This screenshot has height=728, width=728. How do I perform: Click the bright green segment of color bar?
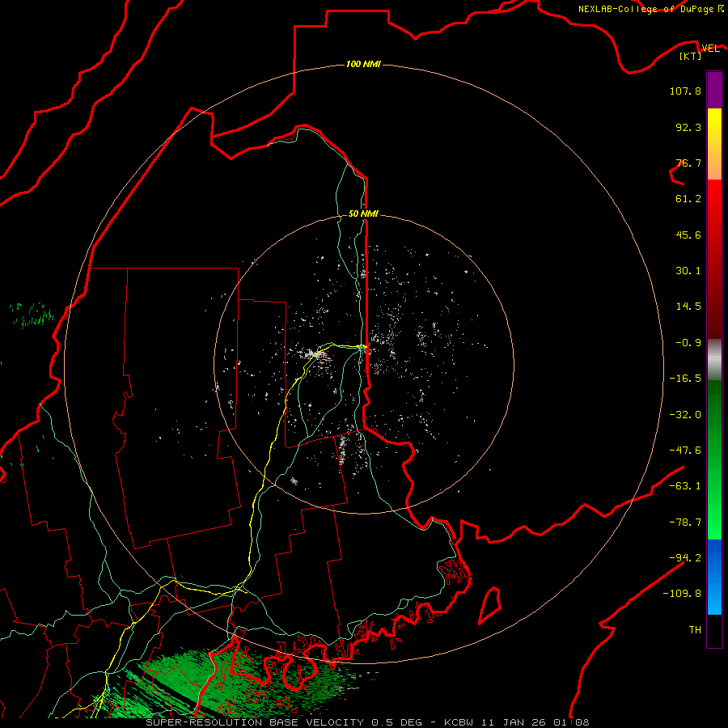(x=714, y=459)
